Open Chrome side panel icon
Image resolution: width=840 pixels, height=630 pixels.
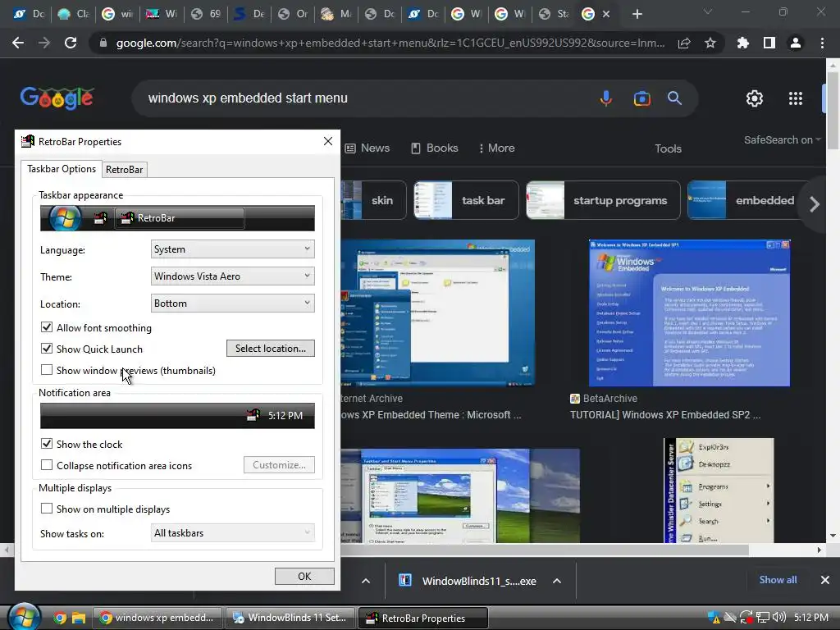point(769,43)
